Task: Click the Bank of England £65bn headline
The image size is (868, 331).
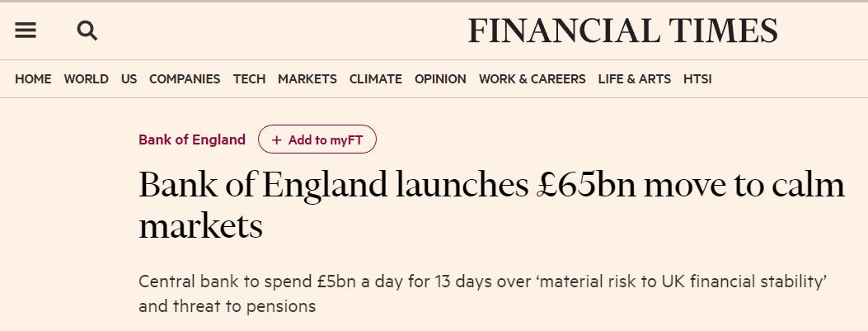Action: pyautogui.click(x=491, y=206)
